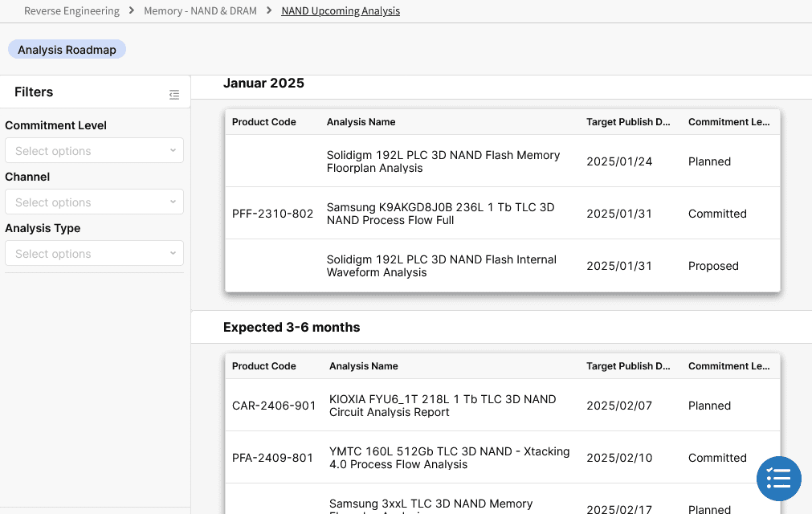Open the floating checklist button
Viewport: 812px width, 514px height.
[778, 479]
